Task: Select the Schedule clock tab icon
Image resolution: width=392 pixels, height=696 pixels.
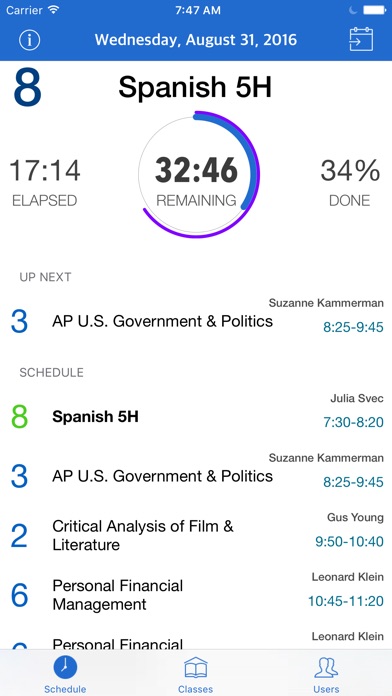Action: click(65, 668)
